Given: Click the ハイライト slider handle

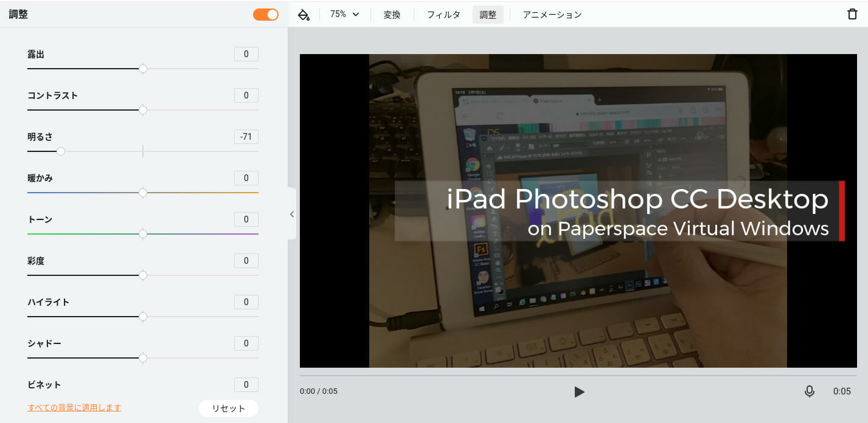Looking at the screenshot, I should tap(143, 317).
